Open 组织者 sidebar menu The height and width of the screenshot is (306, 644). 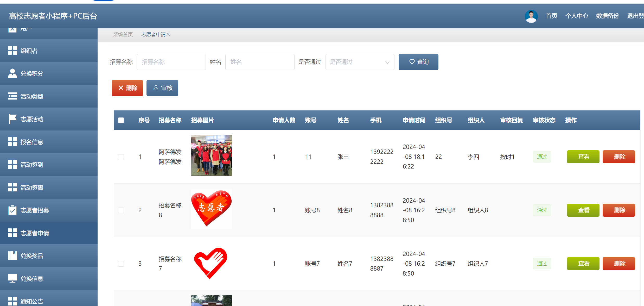coord(49,51)
